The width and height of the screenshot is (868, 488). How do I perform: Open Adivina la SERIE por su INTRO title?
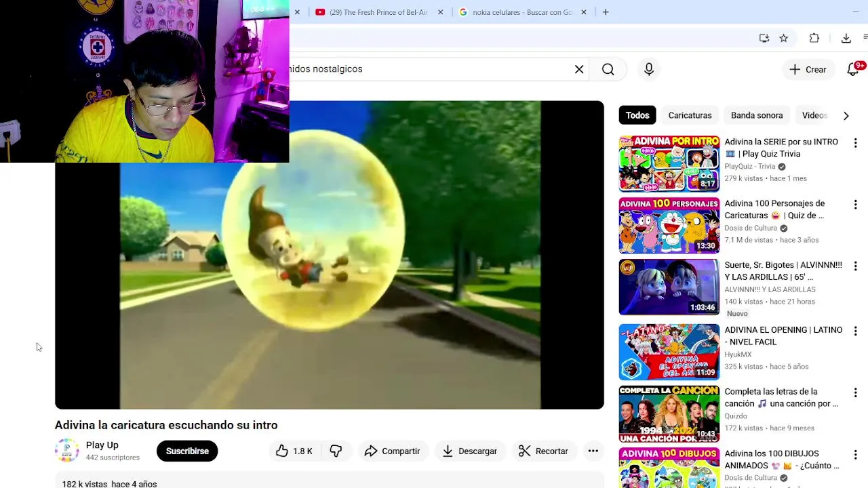[781, 148]
